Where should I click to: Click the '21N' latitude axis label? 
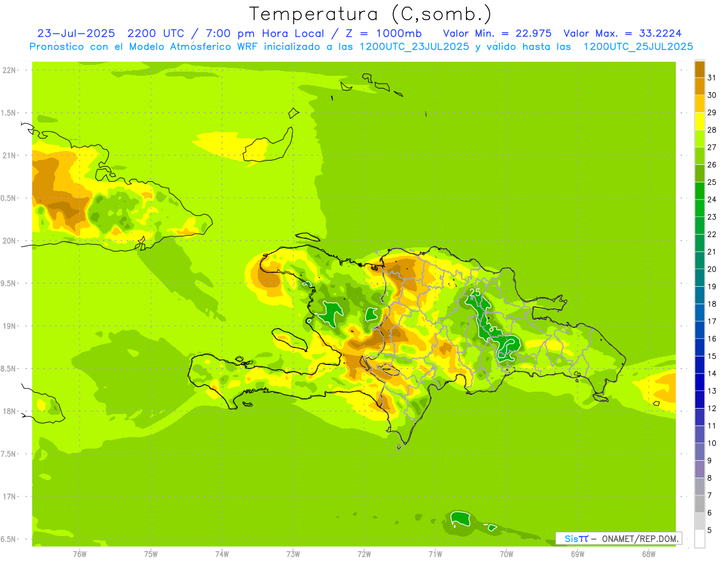(9, 155)
